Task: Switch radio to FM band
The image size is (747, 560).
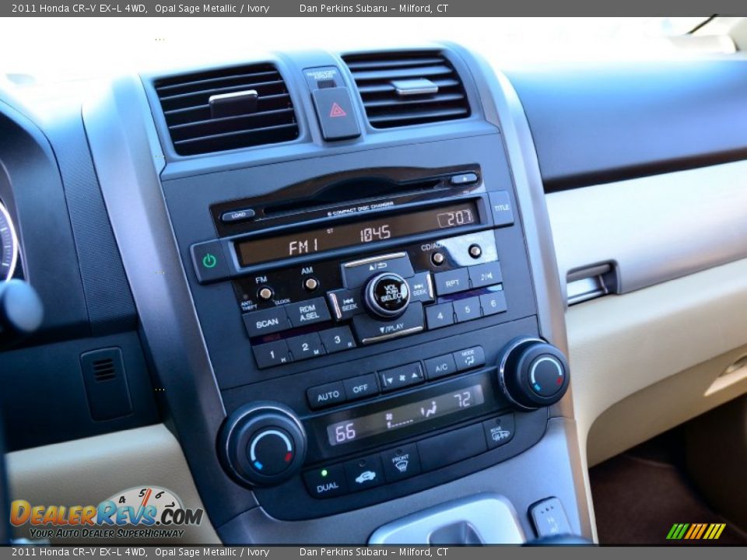Action: pos(266,292)
